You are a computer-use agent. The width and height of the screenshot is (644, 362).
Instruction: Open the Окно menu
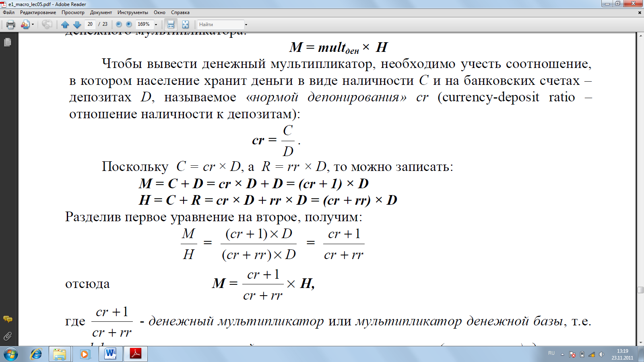(159, 12)
